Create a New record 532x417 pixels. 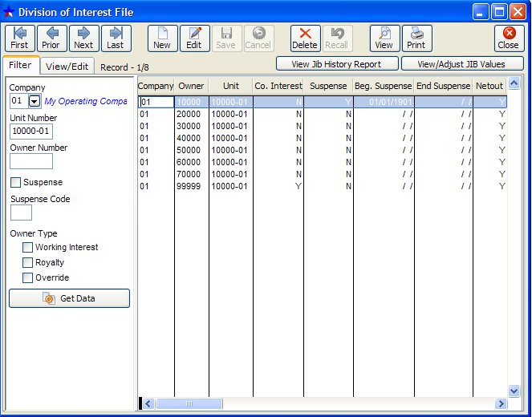coord(162,38)
